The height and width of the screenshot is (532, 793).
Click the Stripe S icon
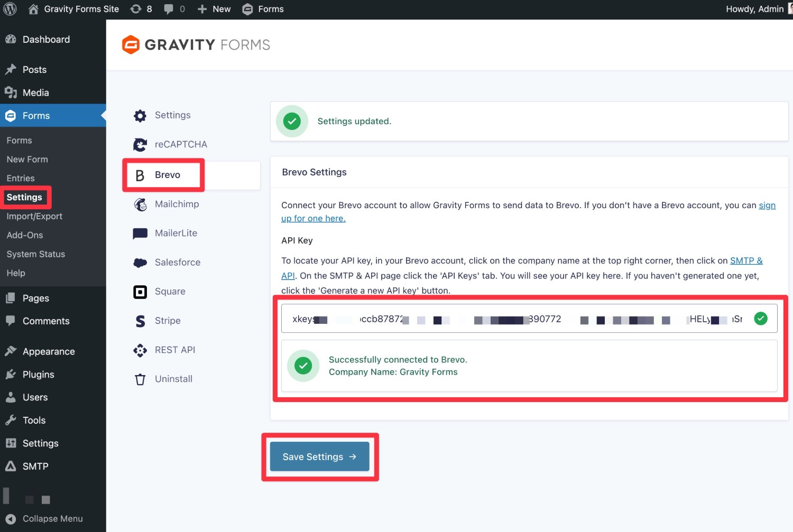[x=140, y=321]
